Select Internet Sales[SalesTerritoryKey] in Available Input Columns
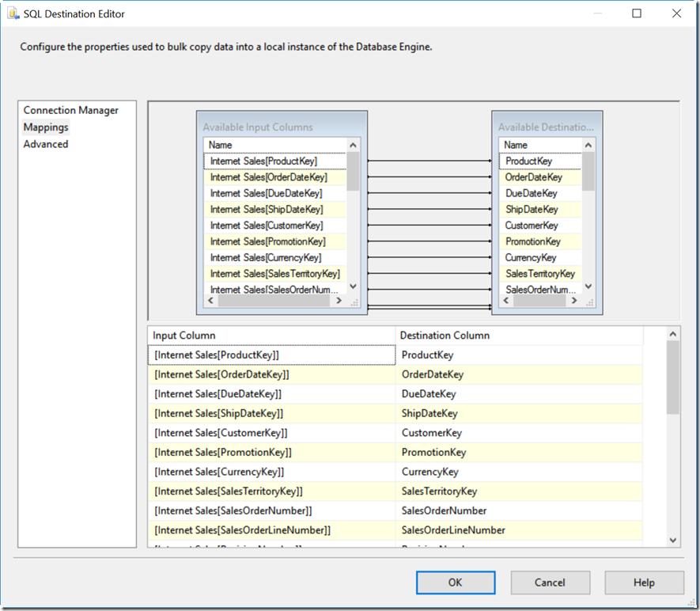 275,274
